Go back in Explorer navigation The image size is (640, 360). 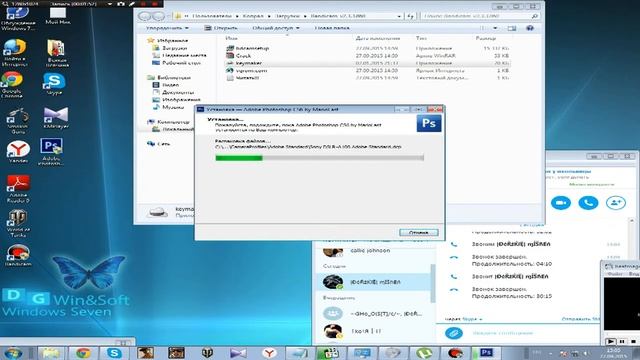tap(144, 16)
